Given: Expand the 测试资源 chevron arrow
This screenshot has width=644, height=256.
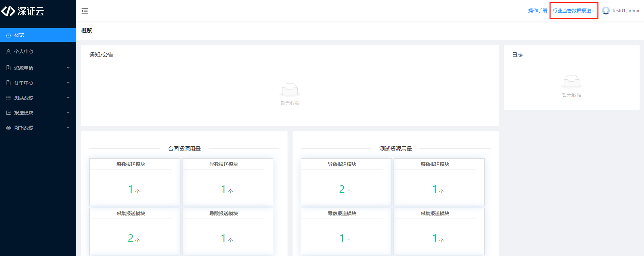Looking at the screenshot, I should 68,98.
